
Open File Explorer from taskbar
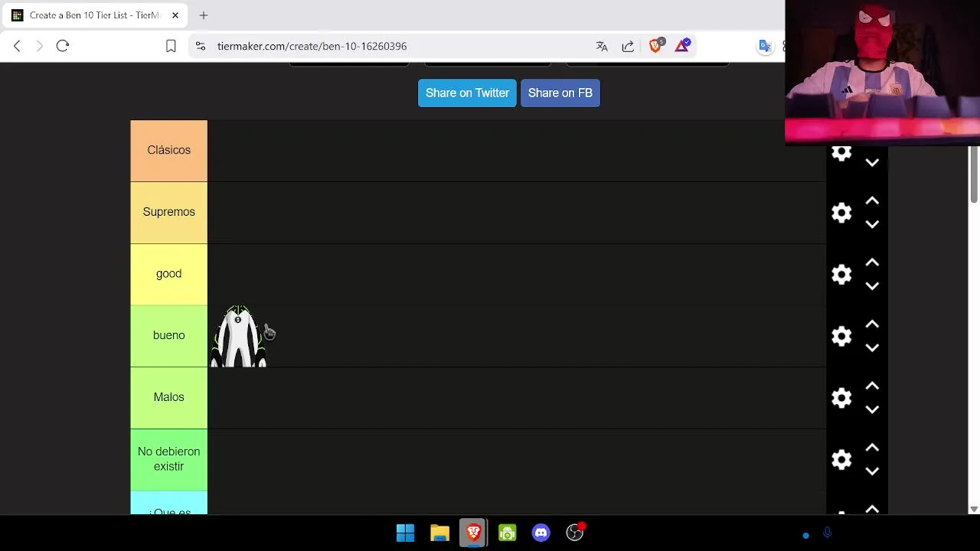click(439, 533)
